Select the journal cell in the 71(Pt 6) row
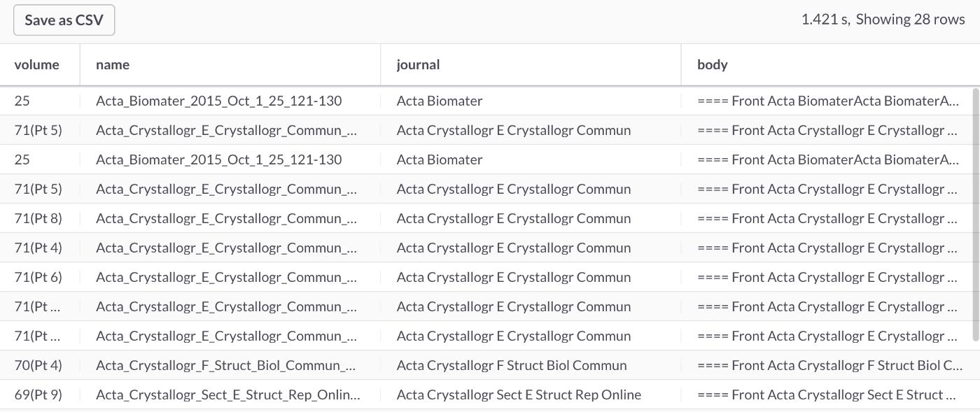The width and height of the screenshot is (980, 412). point(514,278)
